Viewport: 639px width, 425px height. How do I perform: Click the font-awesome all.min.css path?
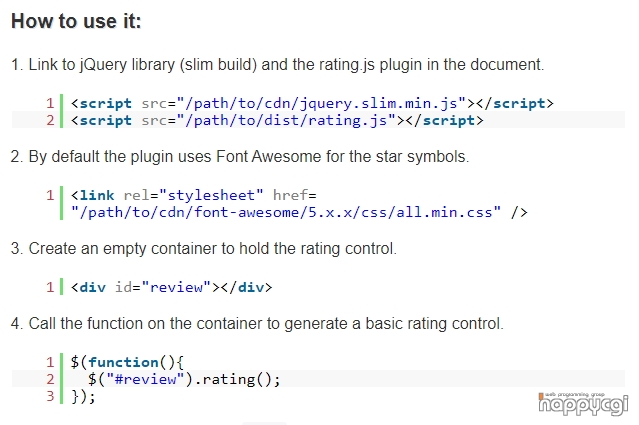click(x=286, y=212)
